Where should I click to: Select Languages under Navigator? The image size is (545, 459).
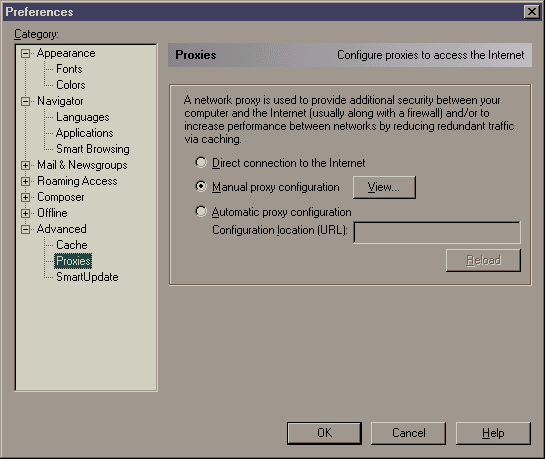[x=83, y=117]
